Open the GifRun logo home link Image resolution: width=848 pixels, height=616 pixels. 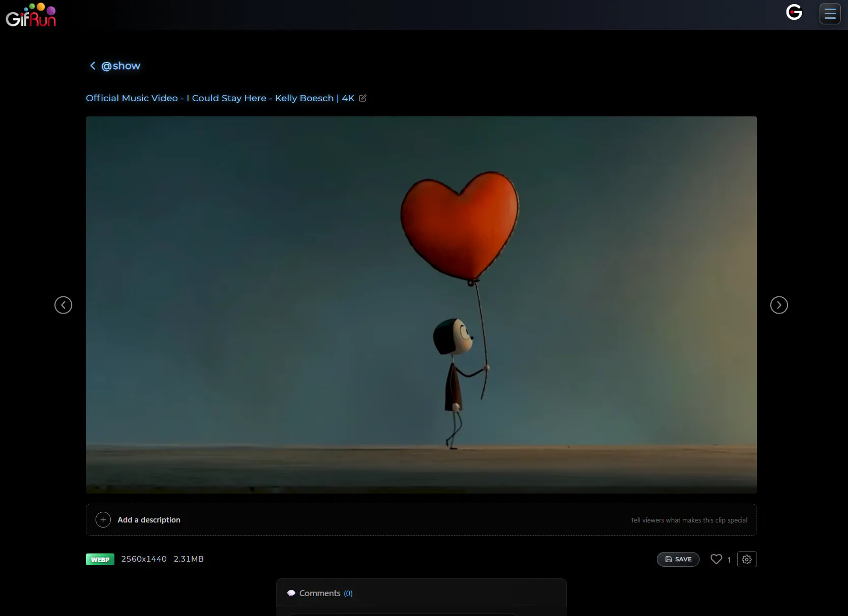31,15
